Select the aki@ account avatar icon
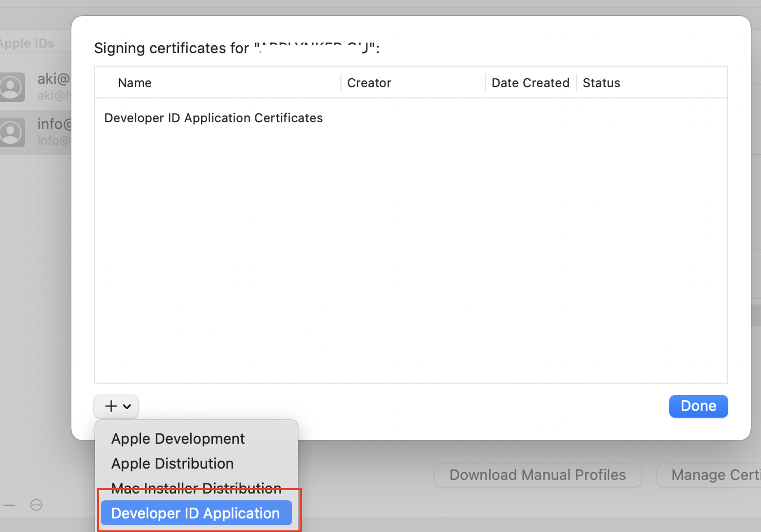This screenshot has height=532, width=761. click(11, 87)
